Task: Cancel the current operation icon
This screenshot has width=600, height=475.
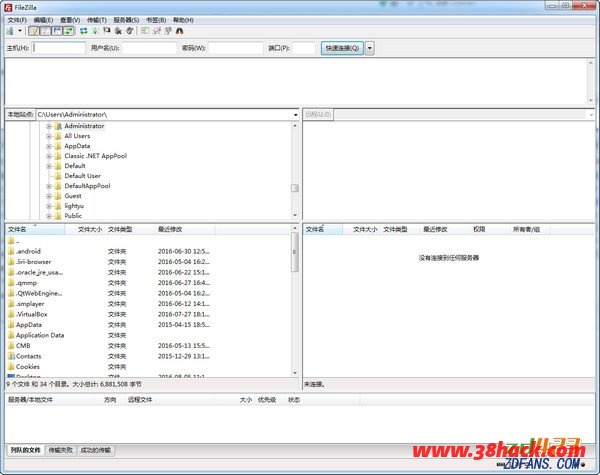Action: pyautogui.click(x=107, y=31)
